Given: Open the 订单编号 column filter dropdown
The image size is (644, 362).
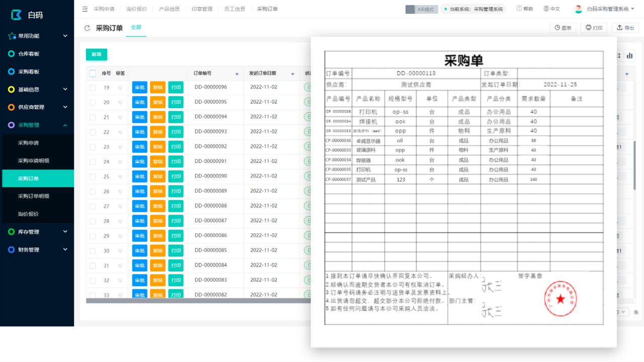Looking at the screenshot, I should click(237, 74).
